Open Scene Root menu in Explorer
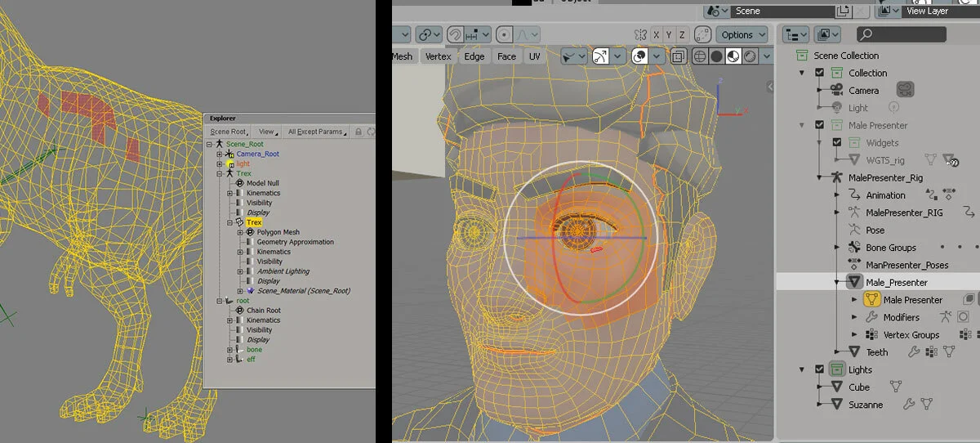Image resolution: width=980 pixels, height=443 pixels. pyautogui.click(x=229, y=132)
